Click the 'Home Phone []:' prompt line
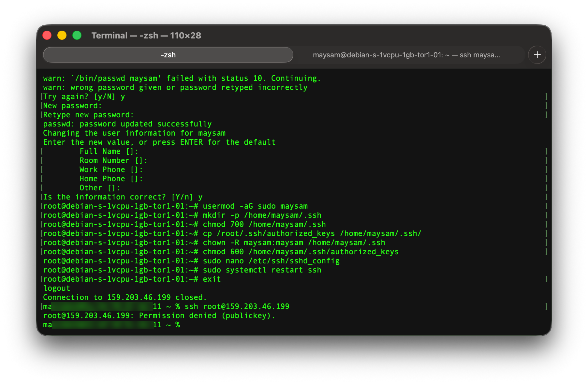 point(111,179)
